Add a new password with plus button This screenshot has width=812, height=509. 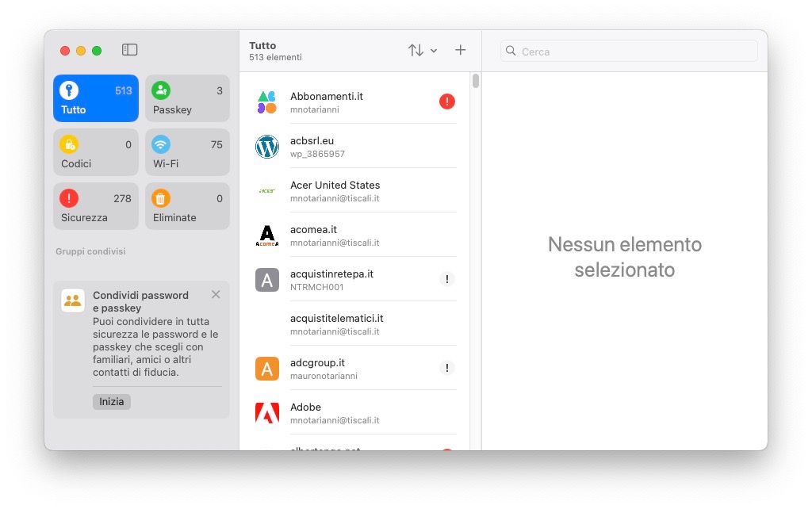[461, 50]
